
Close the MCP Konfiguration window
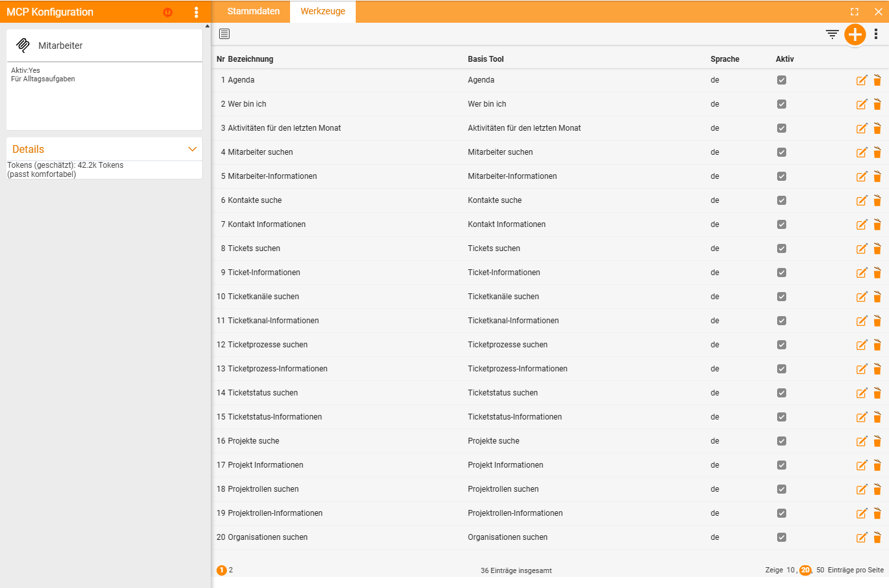coord(878,12)
